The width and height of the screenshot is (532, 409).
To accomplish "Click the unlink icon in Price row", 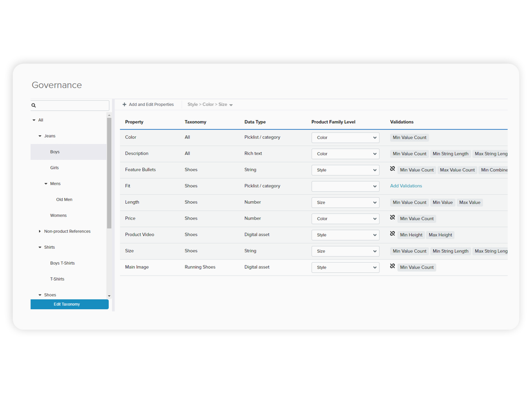I will (x=392, y=218).
